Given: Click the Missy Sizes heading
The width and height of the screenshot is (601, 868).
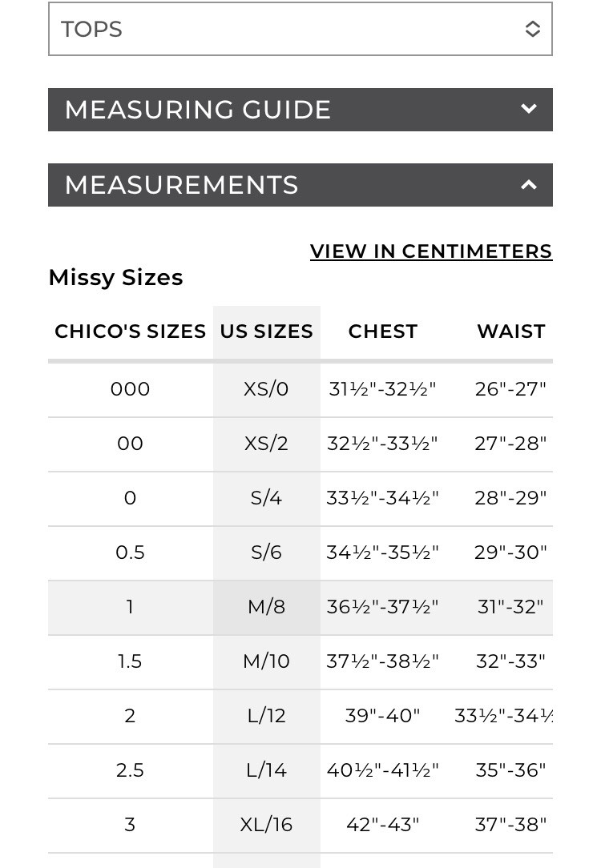Looking at the screenshot, I should click(x=115, y=278).
